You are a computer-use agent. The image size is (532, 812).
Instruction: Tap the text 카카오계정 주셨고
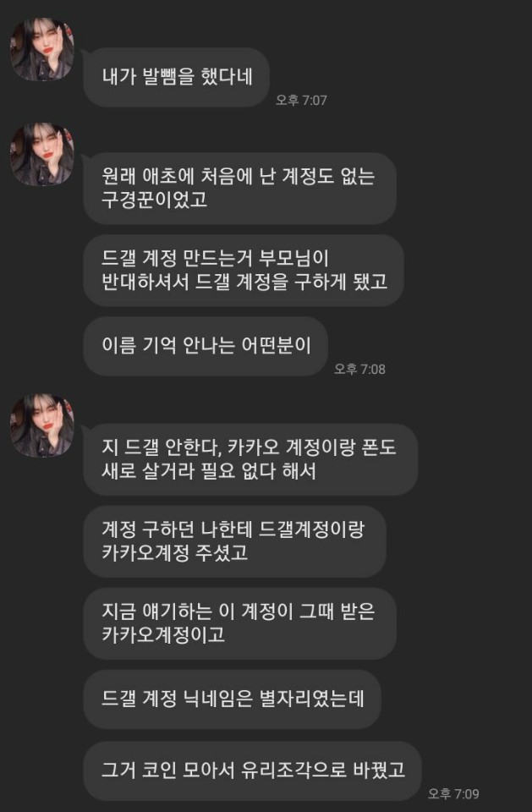[x=174, y=552]
